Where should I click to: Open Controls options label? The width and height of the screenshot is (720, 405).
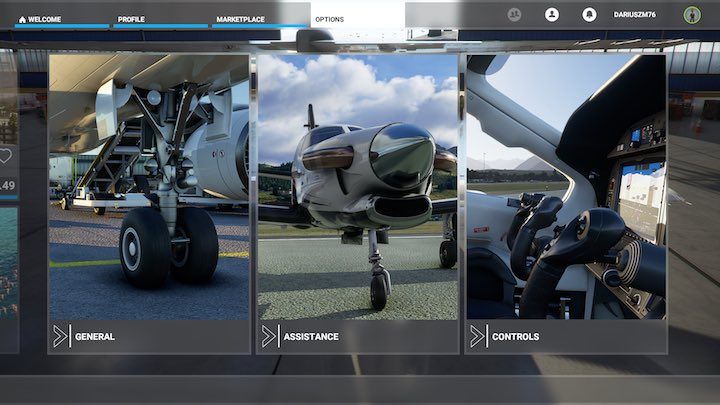[x=515, y=337]
